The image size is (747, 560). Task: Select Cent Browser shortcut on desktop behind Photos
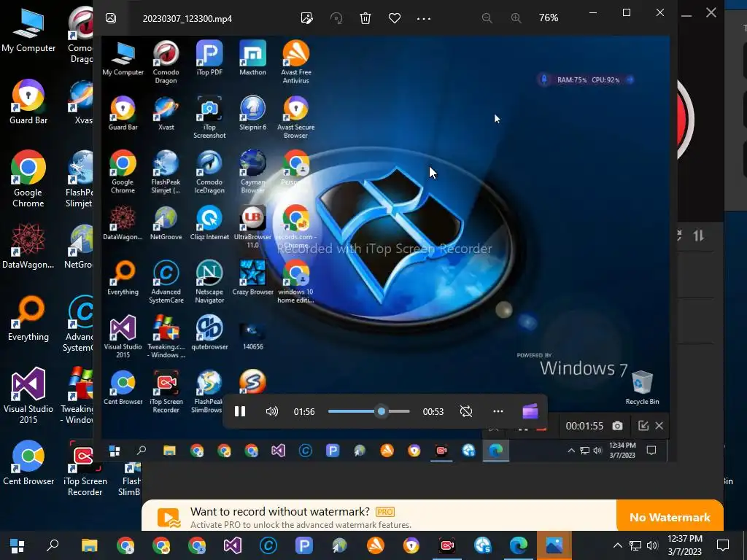click(x=28, y=462)
